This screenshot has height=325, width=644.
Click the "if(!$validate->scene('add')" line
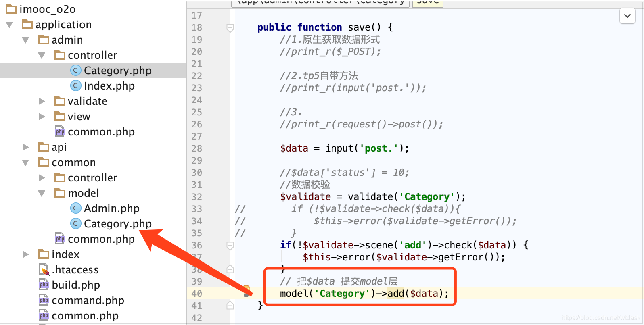click(x=404, y=245)
